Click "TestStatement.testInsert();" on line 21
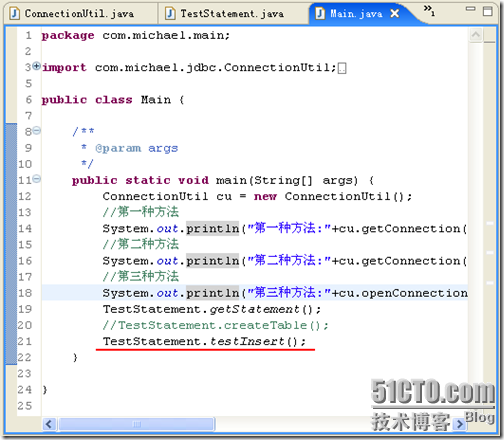Image resolution: width=504 pixels, height=440 pixels. pyautogui.click(x=204, y=342)
